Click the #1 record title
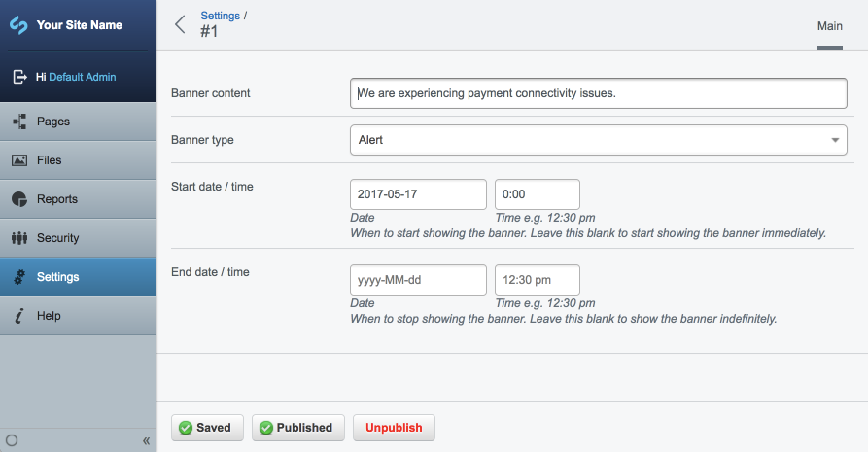868x452 pixels. 209,31
